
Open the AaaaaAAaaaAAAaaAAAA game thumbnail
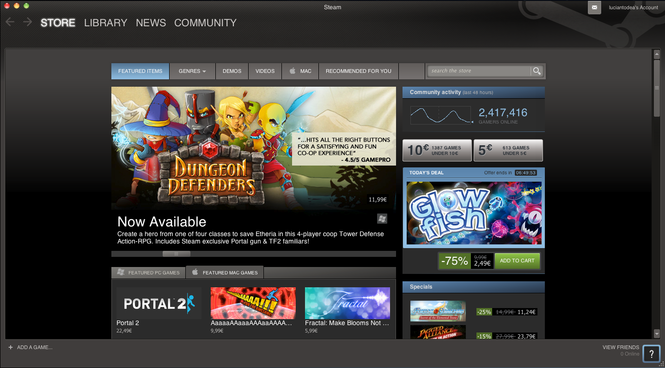(x=253, y=303)
